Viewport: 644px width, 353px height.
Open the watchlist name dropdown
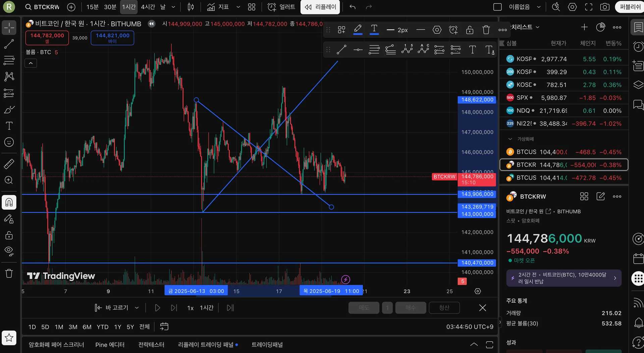tap(537, 27)
